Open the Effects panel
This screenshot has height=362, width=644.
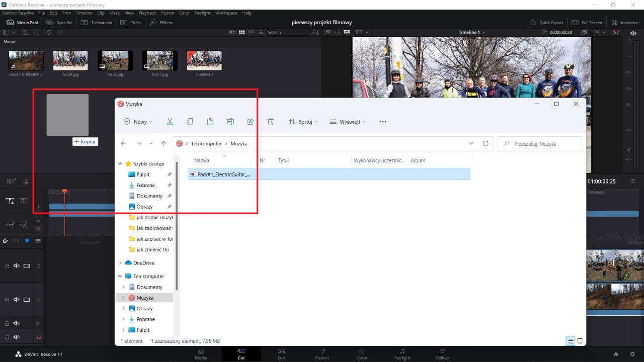click(x=161, y=22)
